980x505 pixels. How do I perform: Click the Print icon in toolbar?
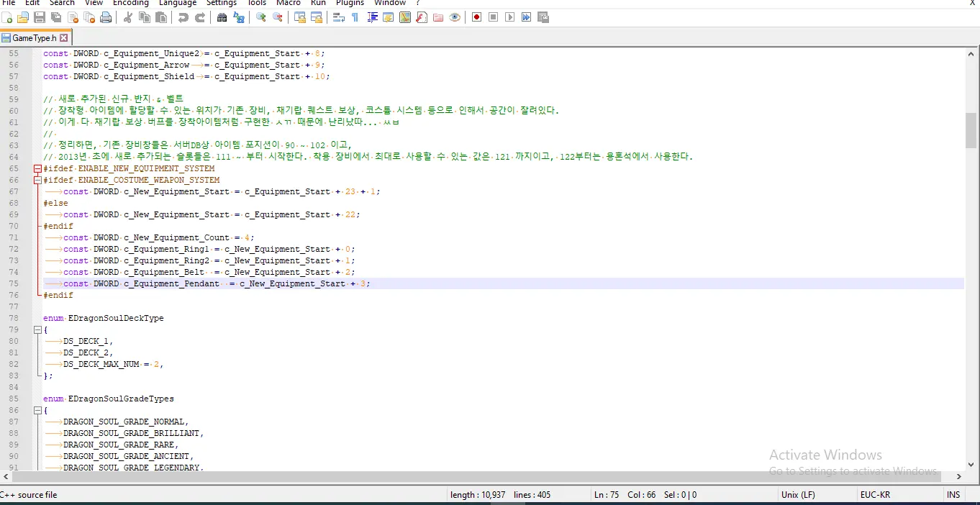(106, 17)
